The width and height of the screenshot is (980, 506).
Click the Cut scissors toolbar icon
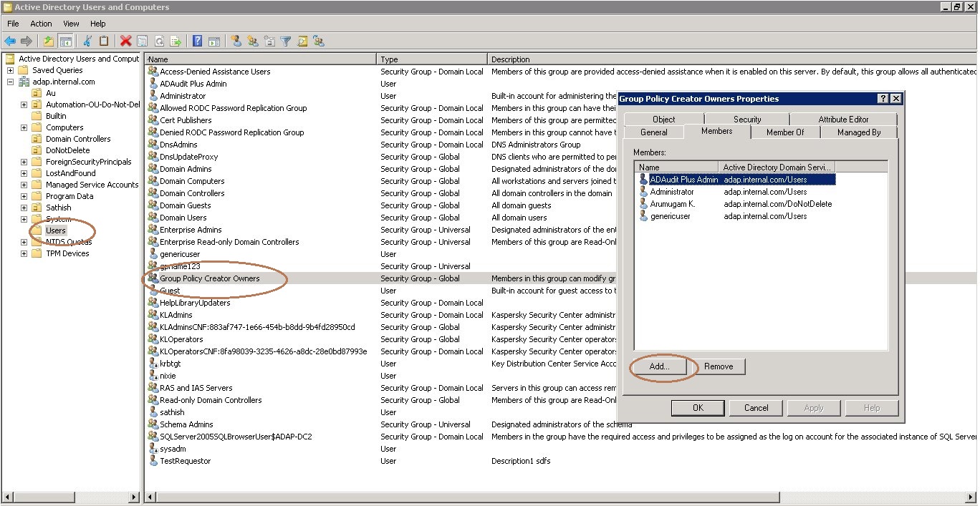click(87, 42)
